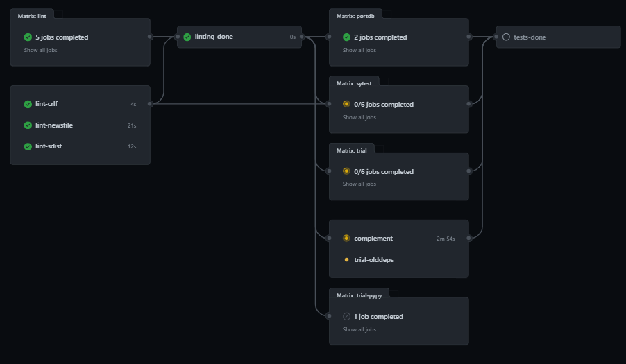The image size is (626, 364).
Task: Show all jobs in Matrix: sytest
Action: click(x=359, y=117)
